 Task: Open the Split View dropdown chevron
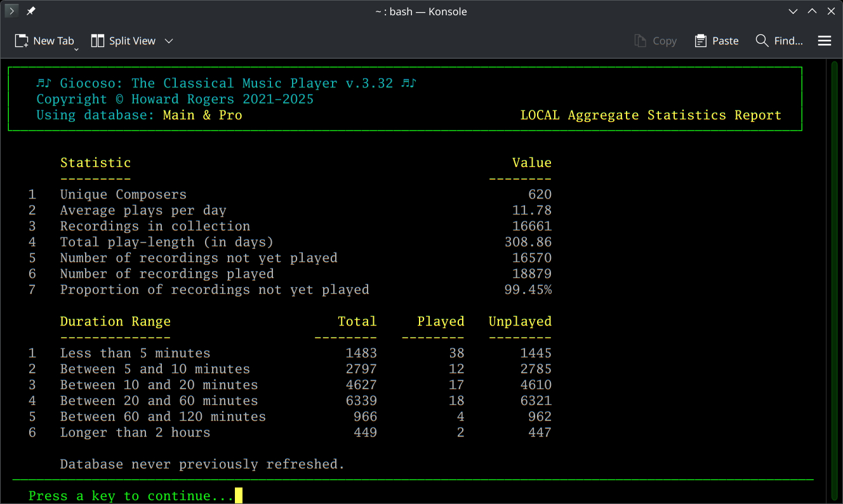169,41
